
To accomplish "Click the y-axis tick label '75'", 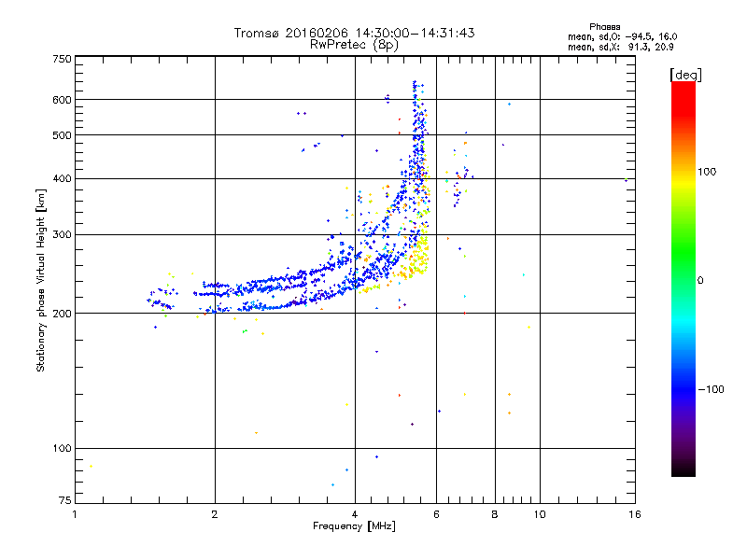I will [65, 500].
